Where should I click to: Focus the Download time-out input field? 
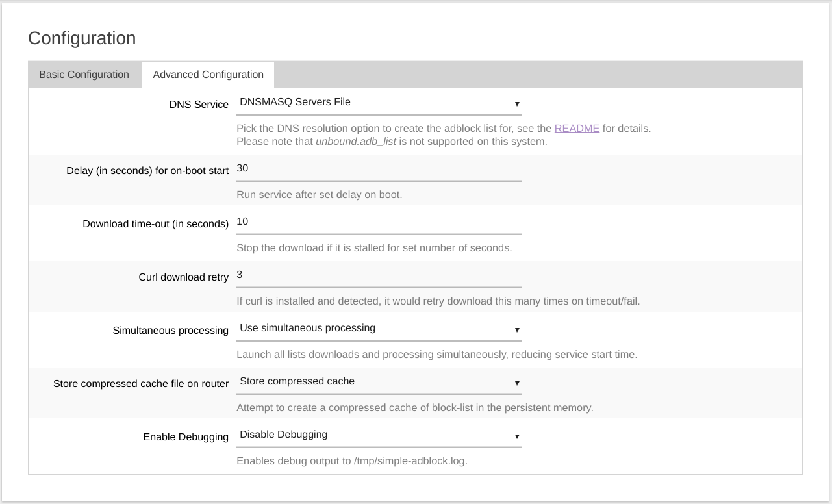(379, 222)
